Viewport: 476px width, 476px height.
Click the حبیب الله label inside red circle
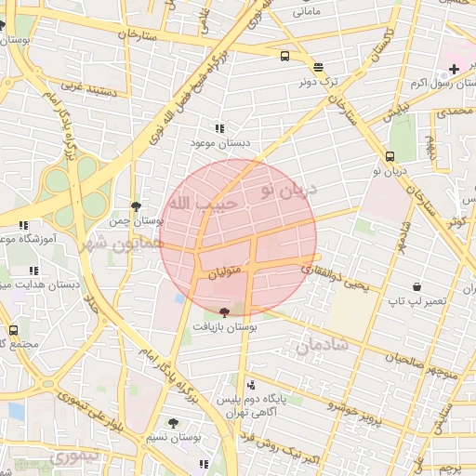[x=204, y=204]
